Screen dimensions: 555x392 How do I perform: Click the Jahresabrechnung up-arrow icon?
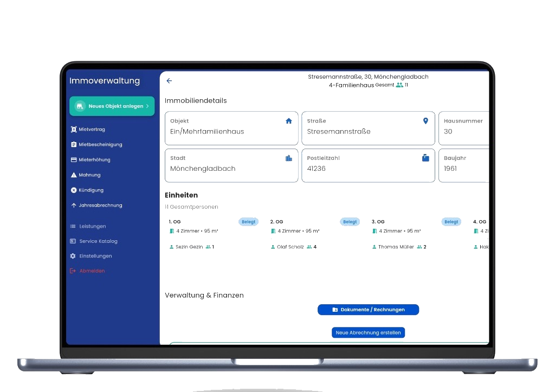pyautogui.click(x=74, y=205)
